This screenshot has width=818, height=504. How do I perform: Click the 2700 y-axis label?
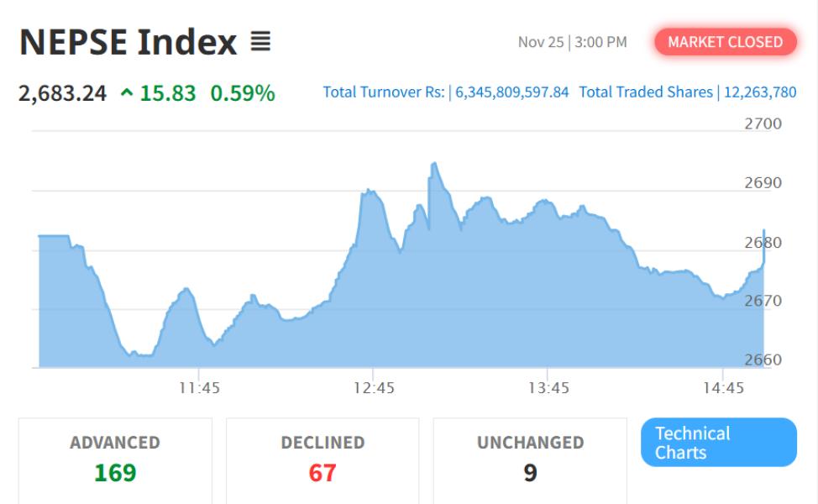763,124
